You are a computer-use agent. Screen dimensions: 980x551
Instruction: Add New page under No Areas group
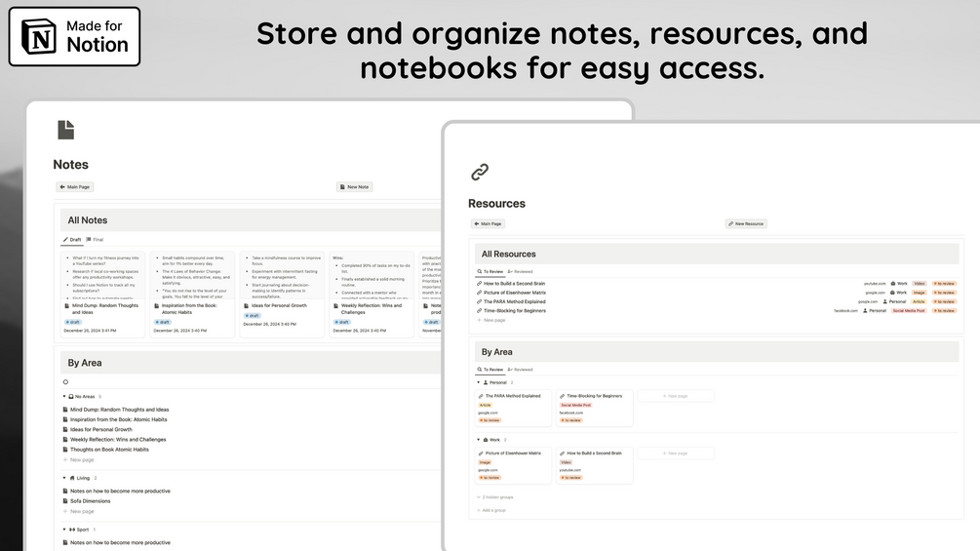[x=79, y=459]
